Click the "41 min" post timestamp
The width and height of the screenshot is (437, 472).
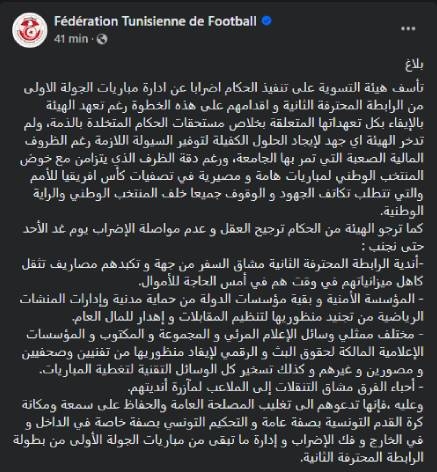point(71,39)
